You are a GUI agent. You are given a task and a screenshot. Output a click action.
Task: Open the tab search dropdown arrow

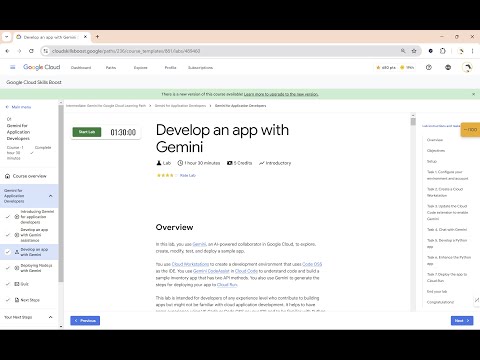[6, 37]
